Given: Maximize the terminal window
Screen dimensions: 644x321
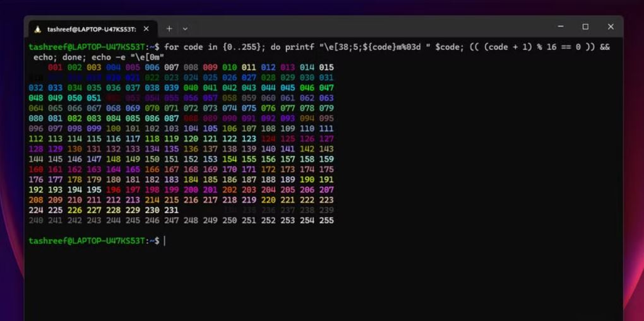Looking at the screenshot, I should [x=585, y=27].
